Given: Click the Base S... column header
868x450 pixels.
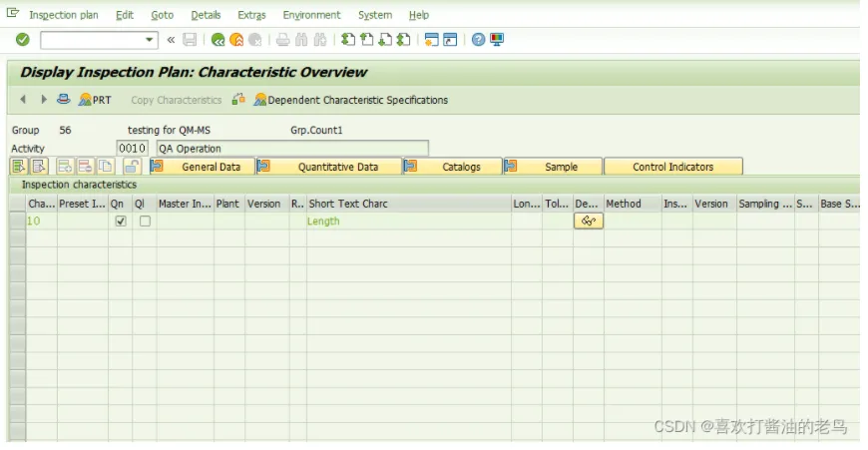Looking at the screenshot, I should pos(839,204).
